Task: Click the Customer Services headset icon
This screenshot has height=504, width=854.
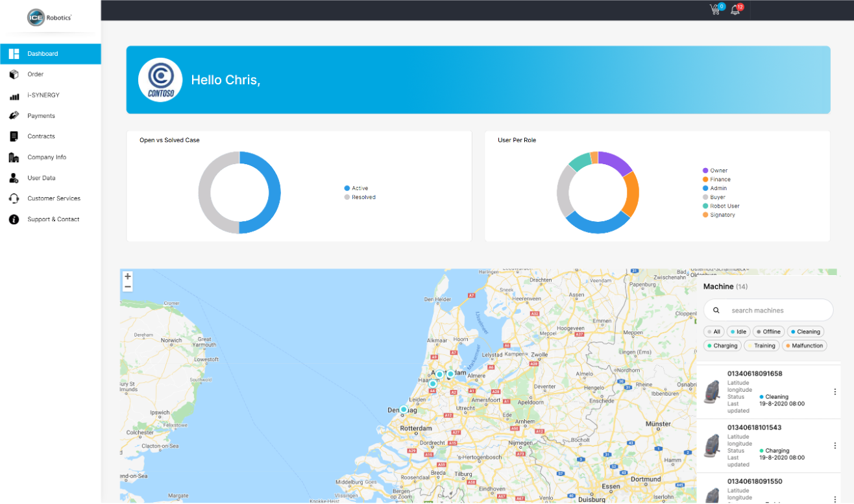Action: point(14,198)
